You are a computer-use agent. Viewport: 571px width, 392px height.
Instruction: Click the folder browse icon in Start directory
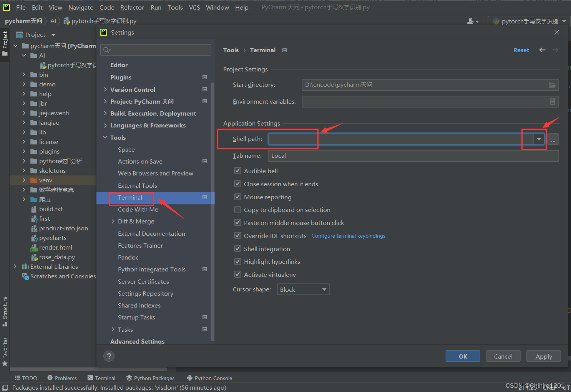552,85
